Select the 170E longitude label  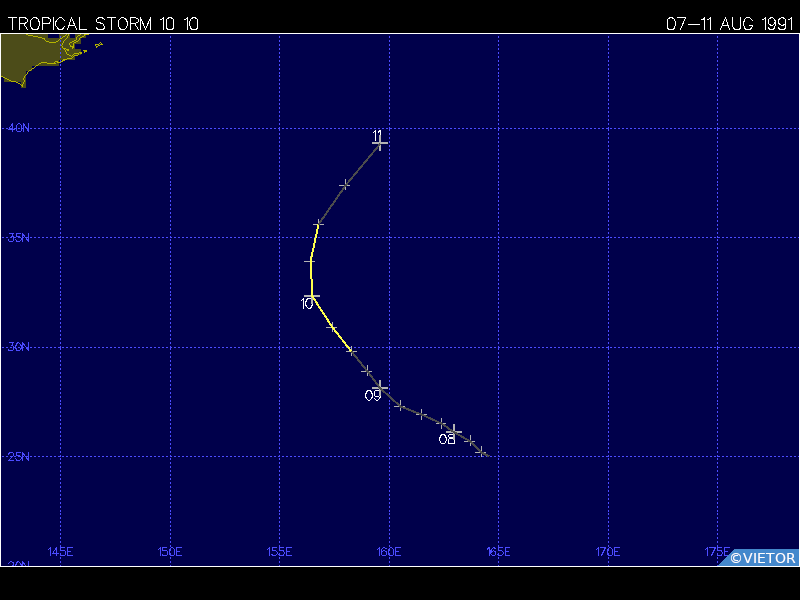coord(608,552)
